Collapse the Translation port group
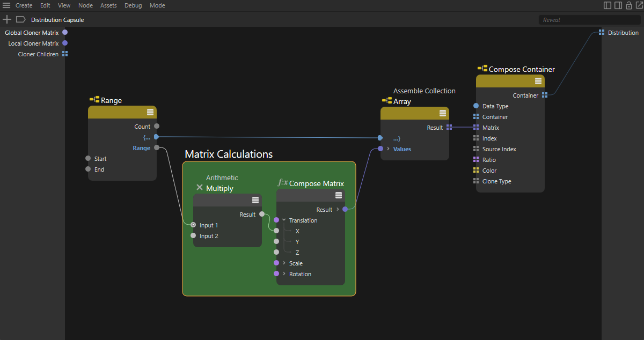Image resolution: width=644 pixels, height=340 pixels. coord(284,220)
